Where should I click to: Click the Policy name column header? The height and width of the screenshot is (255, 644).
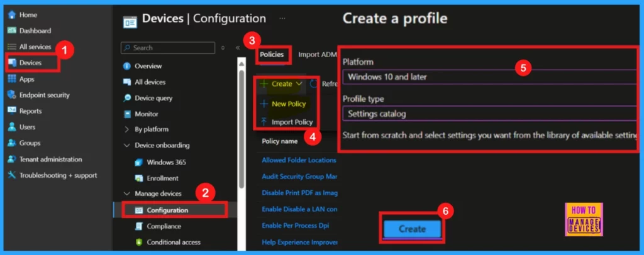click(x=280, y=141)
